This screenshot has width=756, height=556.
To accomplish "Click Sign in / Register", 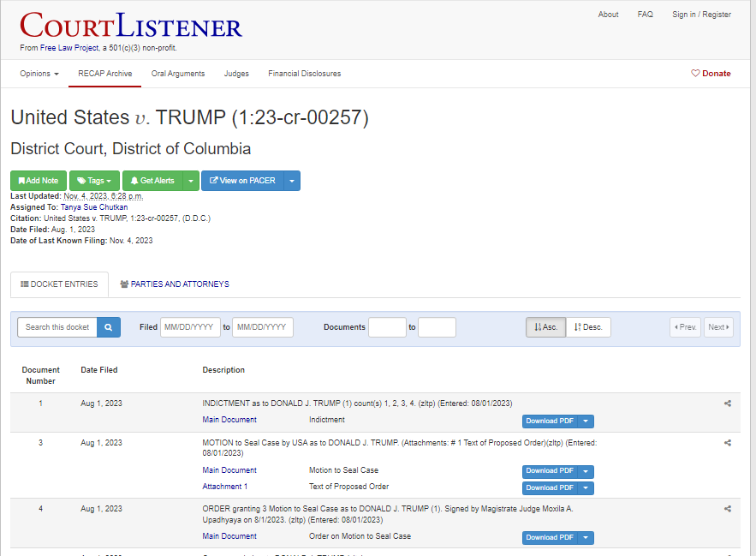I will coord(701,15).
